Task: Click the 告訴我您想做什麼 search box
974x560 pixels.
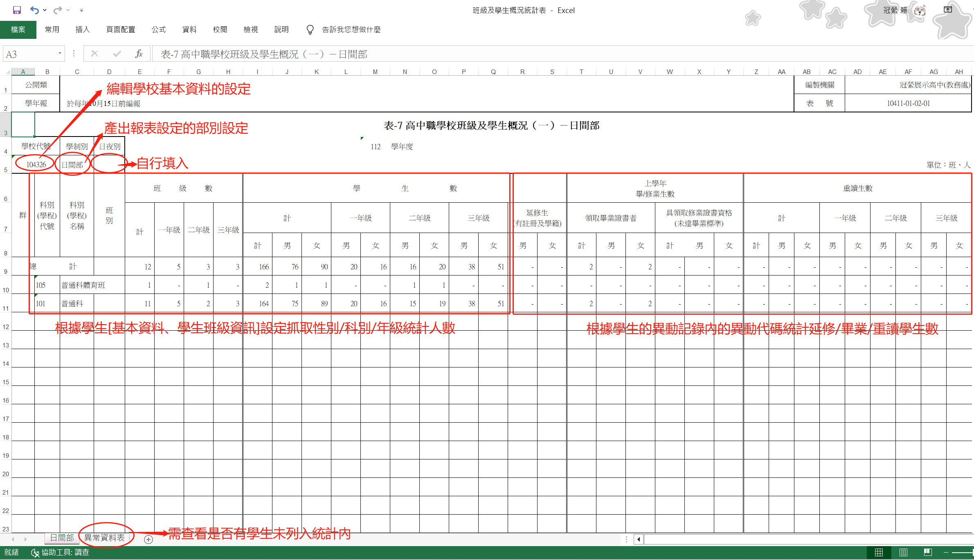Action: (x=351, y=29)
